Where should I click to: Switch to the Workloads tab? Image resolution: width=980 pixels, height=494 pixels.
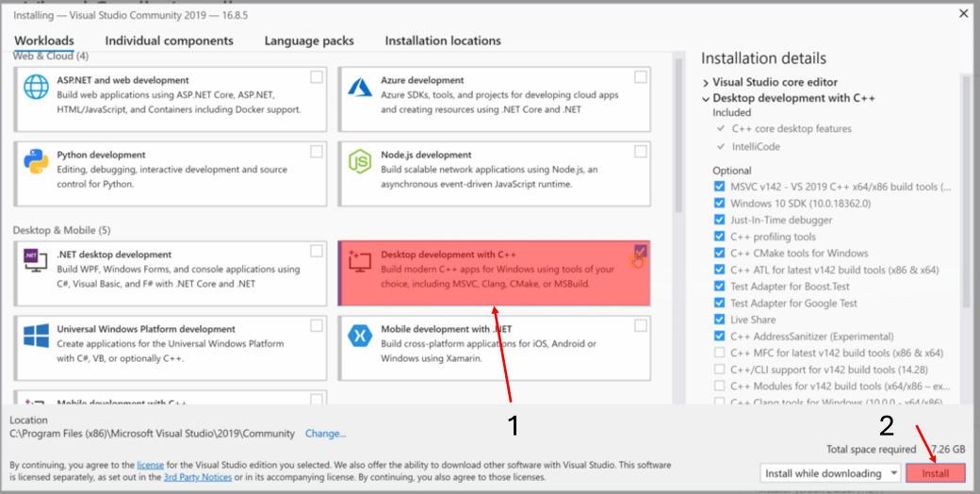[x=44, y=41]
